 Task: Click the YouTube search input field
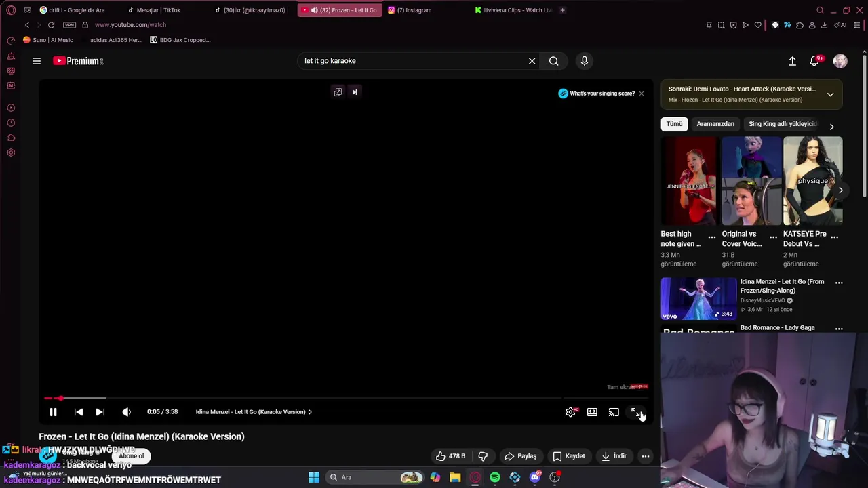(412, 61)
